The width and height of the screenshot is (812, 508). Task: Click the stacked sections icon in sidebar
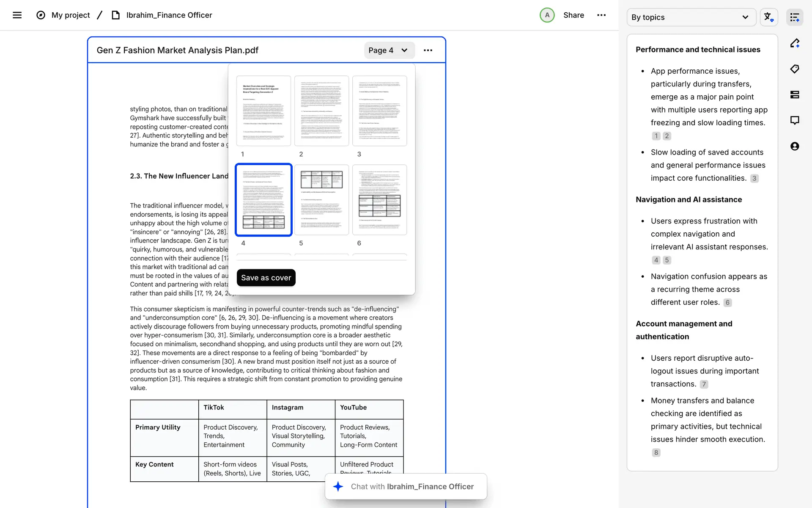(795, 95)
